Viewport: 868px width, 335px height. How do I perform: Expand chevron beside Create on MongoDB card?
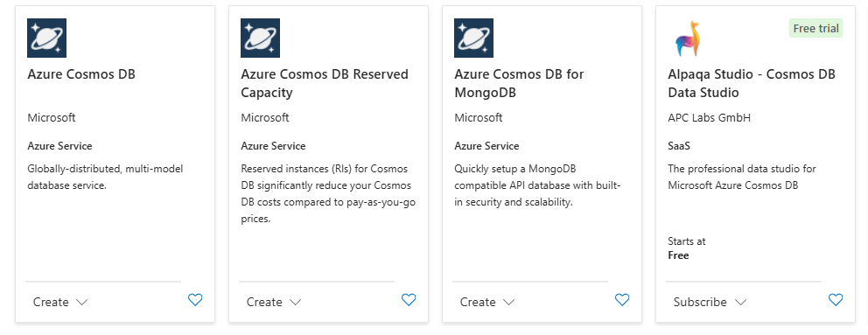(x=508, y=303)
